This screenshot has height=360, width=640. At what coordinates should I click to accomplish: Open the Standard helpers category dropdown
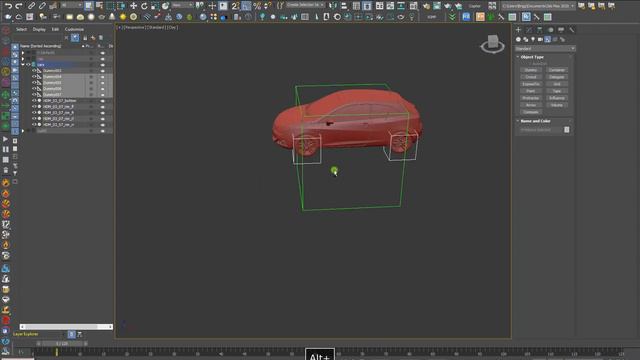click(x=545, y=49)
